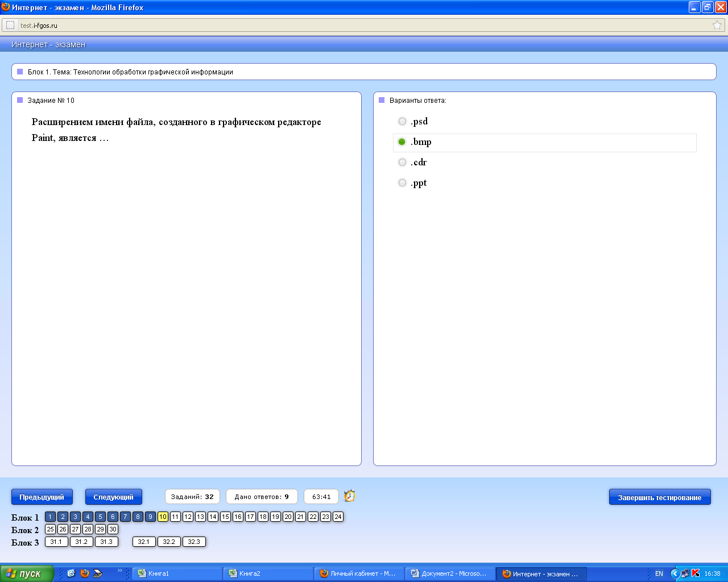
Task: Open question 28 in Блок 2
Action: click(88, 529)
